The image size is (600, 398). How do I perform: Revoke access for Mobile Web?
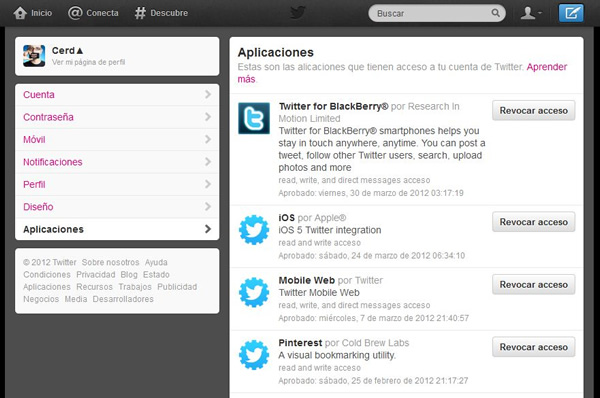pos(533,285)
